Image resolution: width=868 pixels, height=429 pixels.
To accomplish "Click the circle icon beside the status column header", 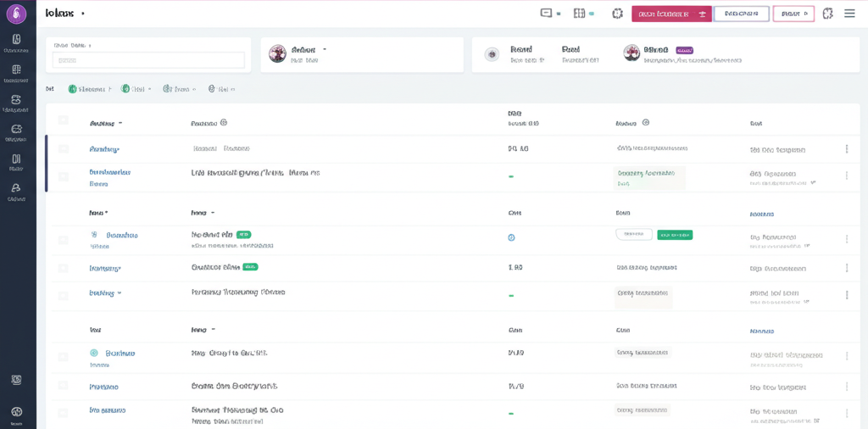I will [645, 122].
